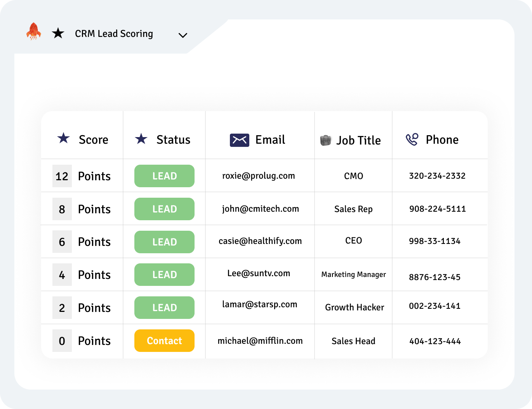
Task: Click the 12 points score cell
Action: coord(62,176)
